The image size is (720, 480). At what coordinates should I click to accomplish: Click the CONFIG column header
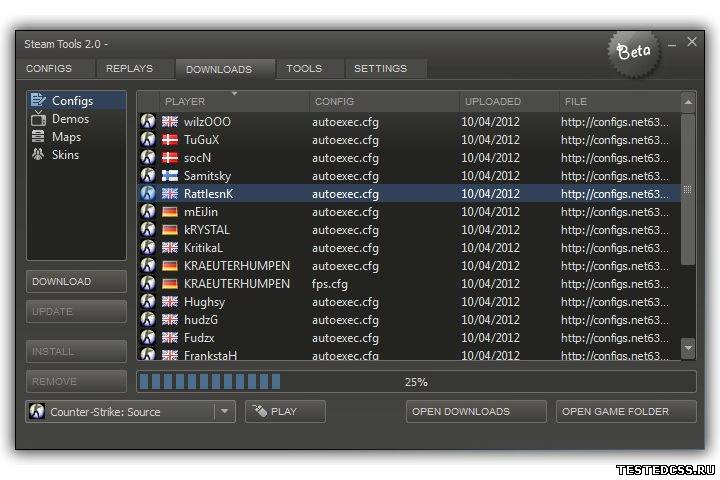pyautogui.click(x=384, y=102)
